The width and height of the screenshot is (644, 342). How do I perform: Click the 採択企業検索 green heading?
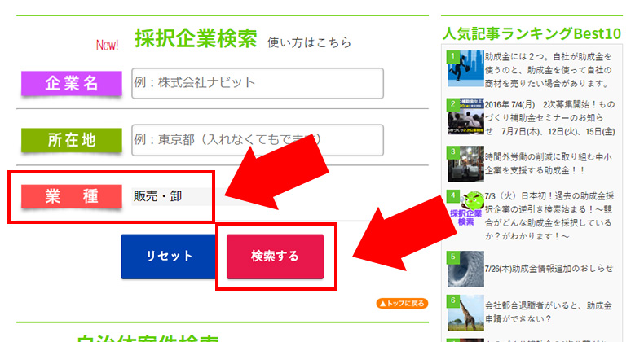pos(196,38)
